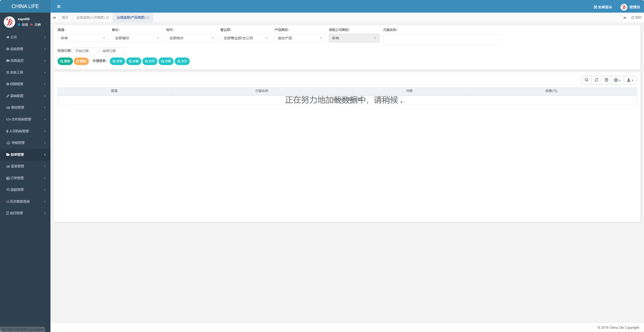Click the table toolbar search icon
The height and width of the screenshot is (332, 644).
pyautogui.click(x=586, y=80)
